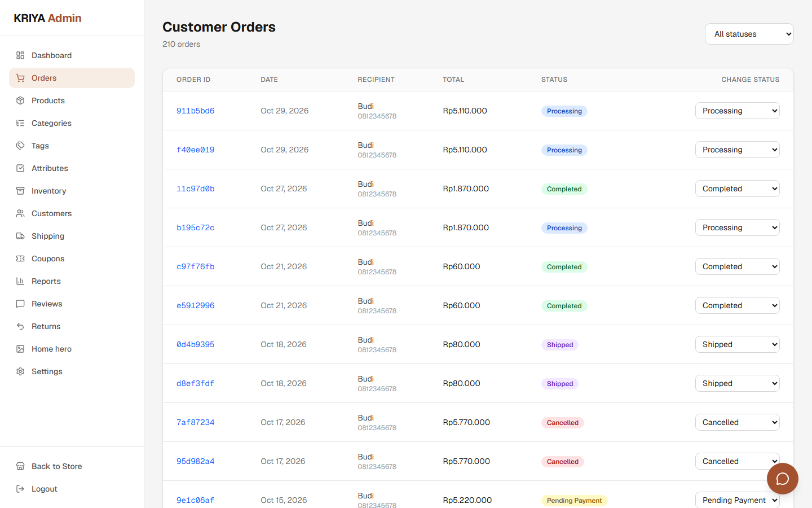Click the 210 orders count text
This screenshot has width=812, height=508.
pos(181,44)
